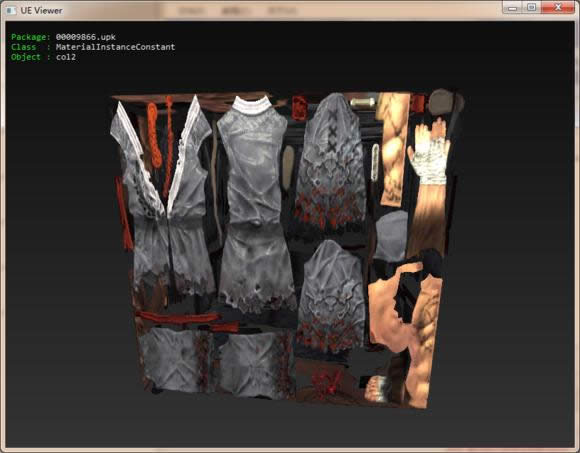Close the UE Viewer window
Viewport: 580px width, 453px height.
click(x=558, y=7)
